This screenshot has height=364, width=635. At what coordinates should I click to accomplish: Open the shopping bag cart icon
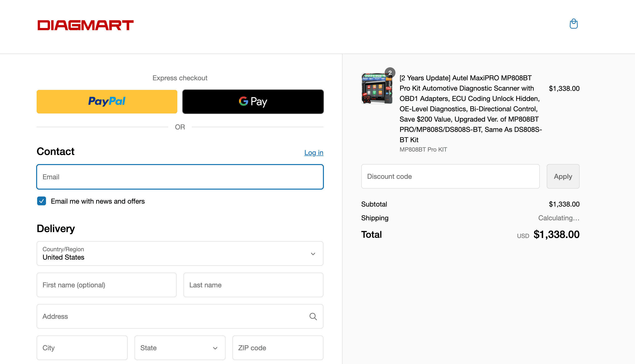click(x=574, y=24)
